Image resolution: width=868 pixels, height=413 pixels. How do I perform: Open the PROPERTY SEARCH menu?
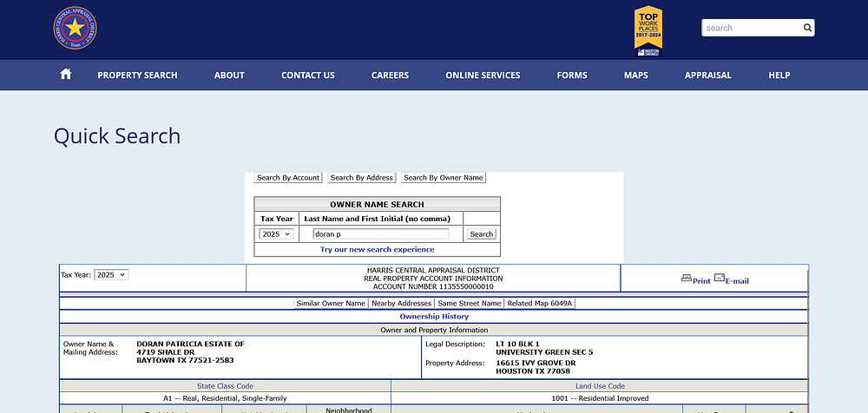pos(137,75)
